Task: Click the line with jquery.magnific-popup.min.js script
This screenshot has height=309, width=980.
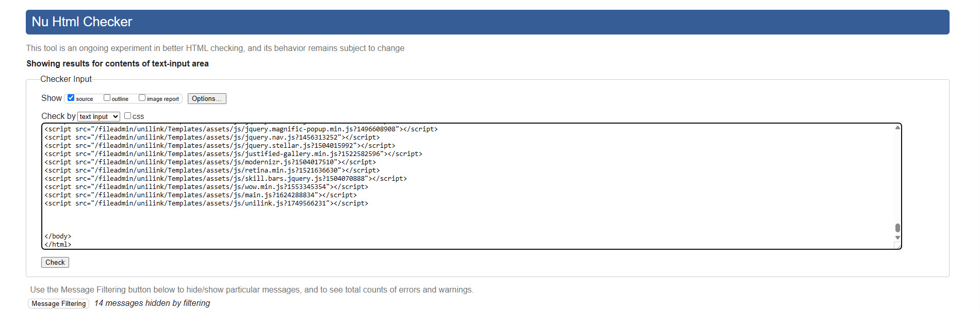Action: pyautogui.click(x=241, y=129)
